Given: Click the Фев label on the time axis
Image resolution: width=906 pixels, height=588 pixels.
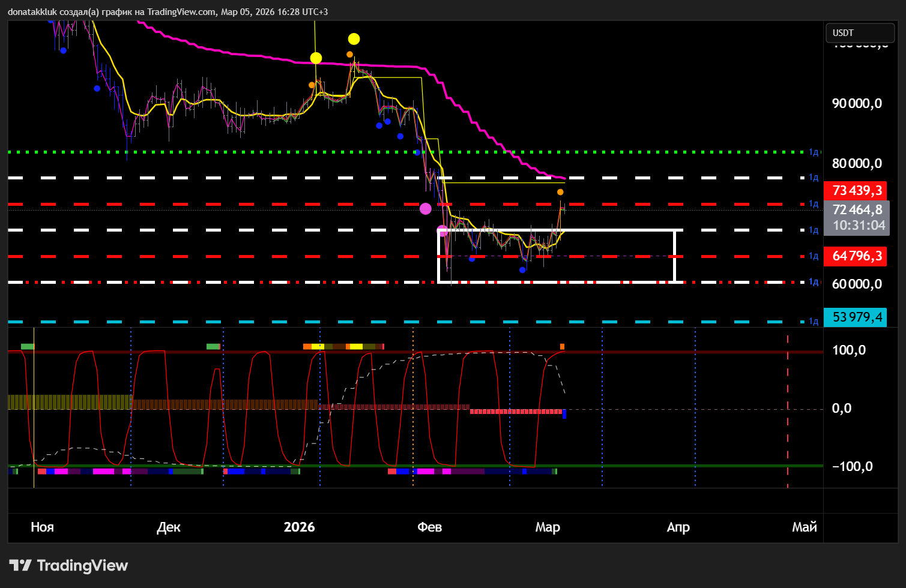Looking at the screenshot, I should tap(429, 527).
